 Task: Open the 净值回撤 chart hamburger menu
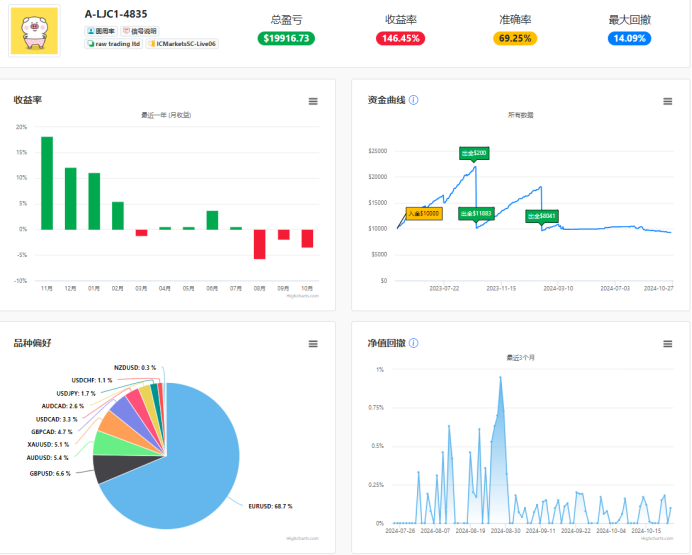tap(667, 344)
